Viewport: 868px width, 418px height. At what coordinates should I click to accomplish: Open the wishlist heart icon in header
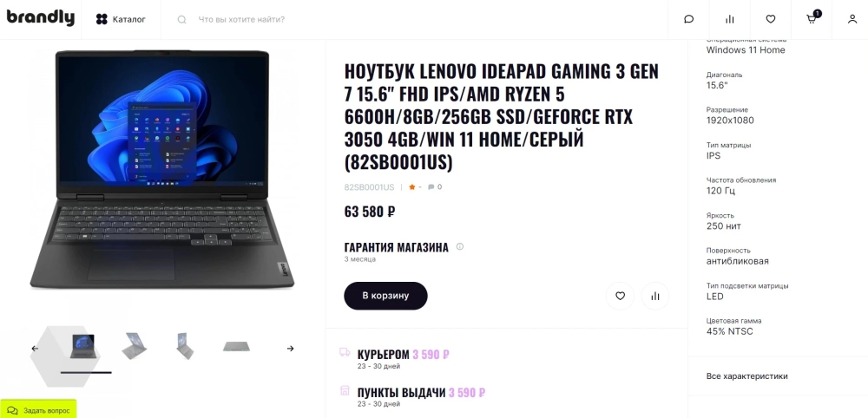[x=771, y=19]
